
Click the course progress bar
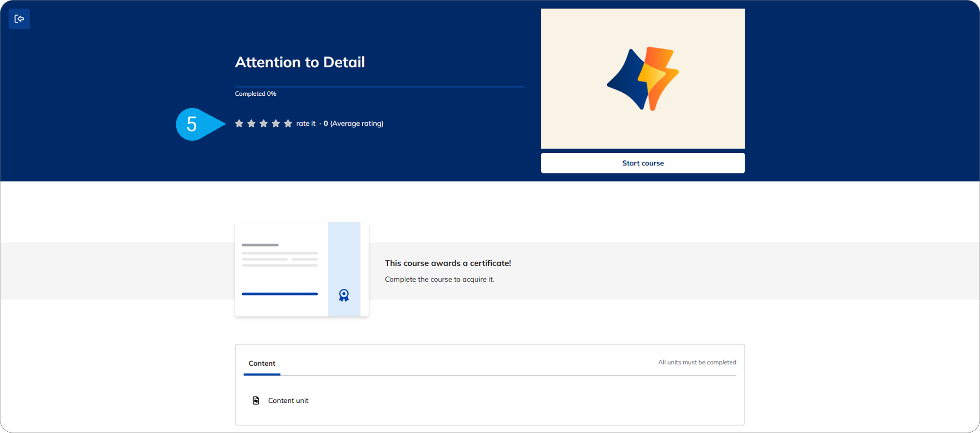tap(379, 87)
